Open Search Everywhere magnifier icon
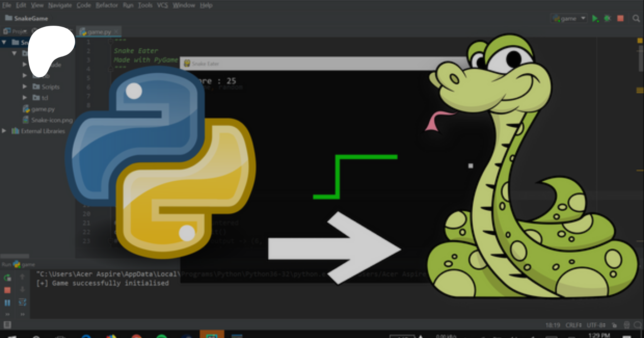644x338 pixels. pos(636,18)
